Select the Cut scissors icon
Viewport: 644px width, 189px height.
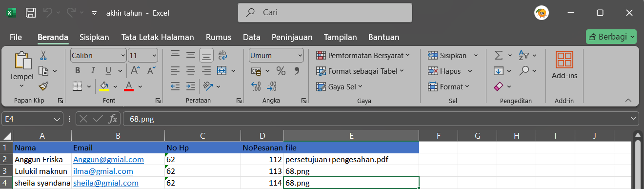point(43,55)
